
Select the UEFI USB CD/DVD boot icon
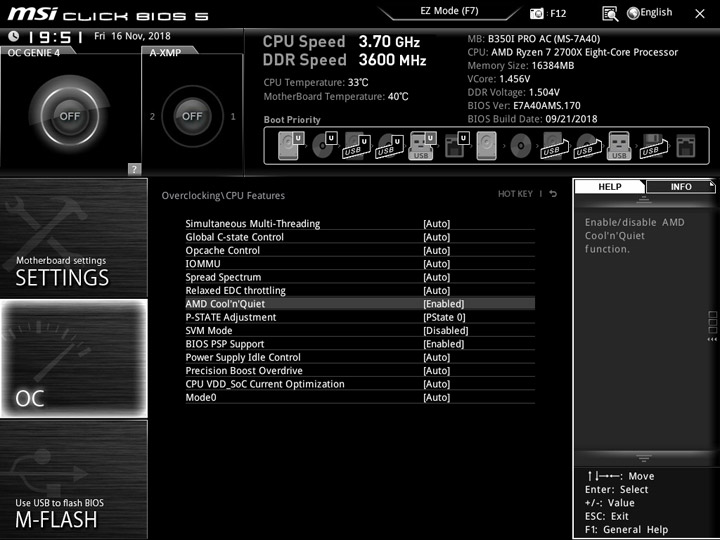click(390, 146)
